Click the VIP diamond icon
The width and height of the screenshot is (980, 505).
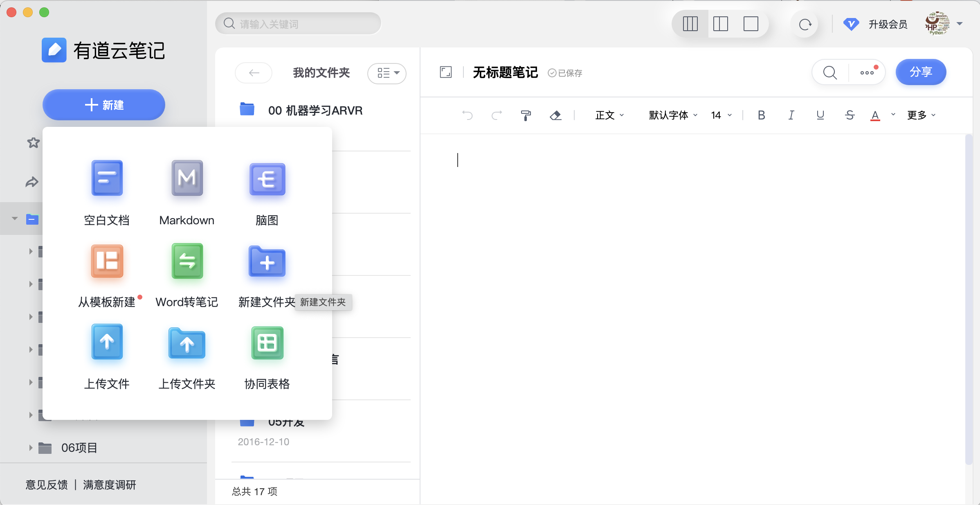click(851, 24)
